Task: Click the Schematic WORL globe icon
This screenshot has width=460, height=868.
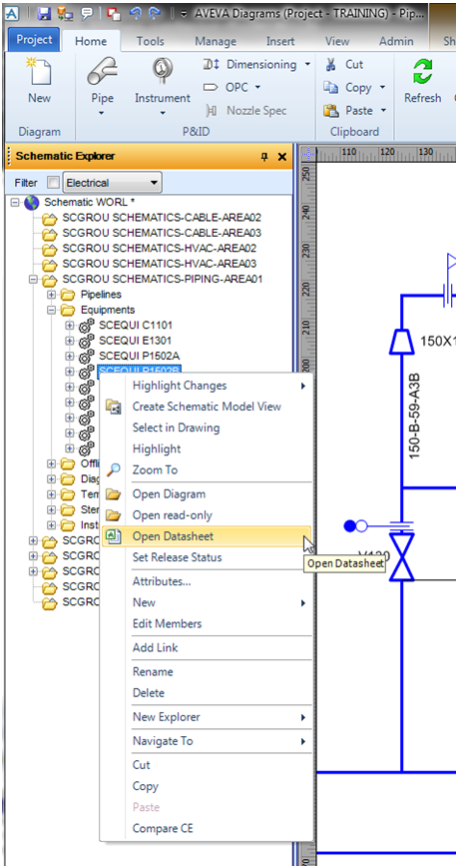Action: pos(32,203)
